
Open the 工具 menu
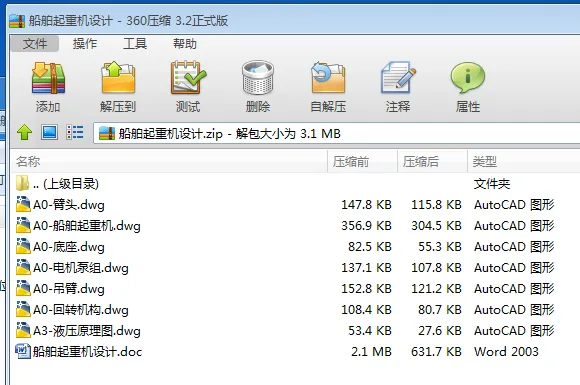pyautogui.click(x=135, y=44)
